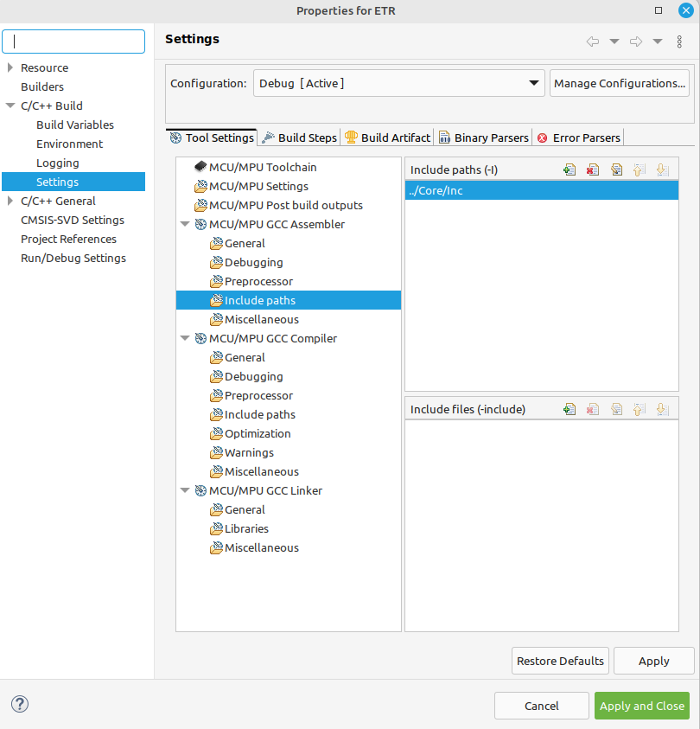Select Linker Miscellaneous option

click(x=262, y=547)
